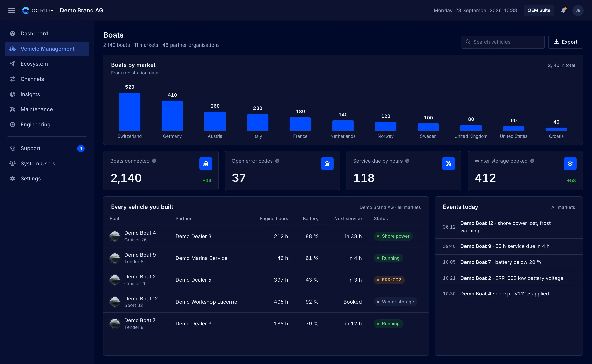Select the Switzerland bar in the chart

pos(130,112)
